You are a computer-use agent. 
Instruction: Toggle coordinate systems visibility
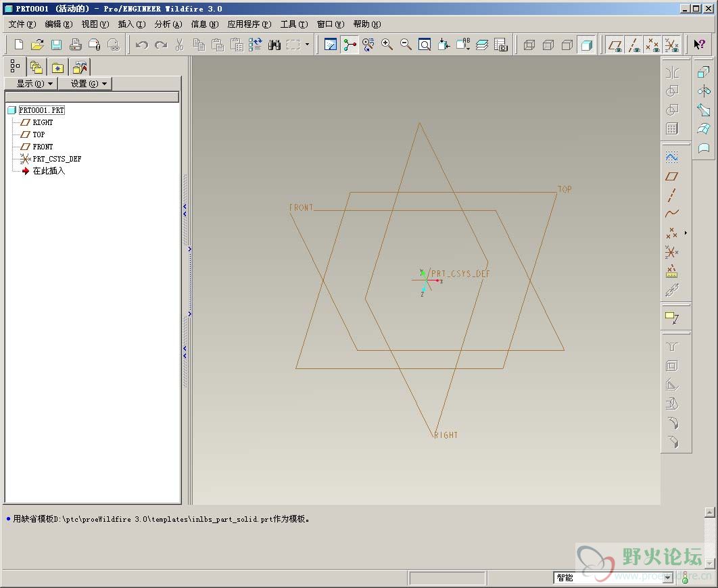[672, 45]
